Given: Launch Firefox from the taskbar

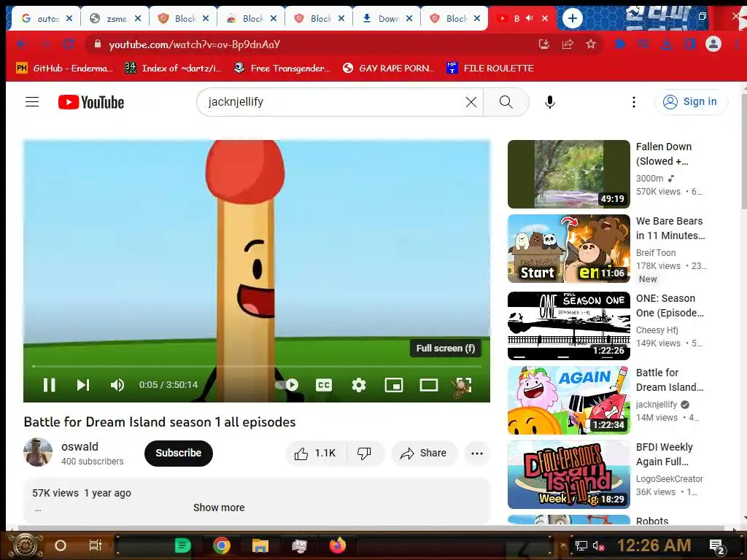Looking at the screenshot, I should point(338,545).
